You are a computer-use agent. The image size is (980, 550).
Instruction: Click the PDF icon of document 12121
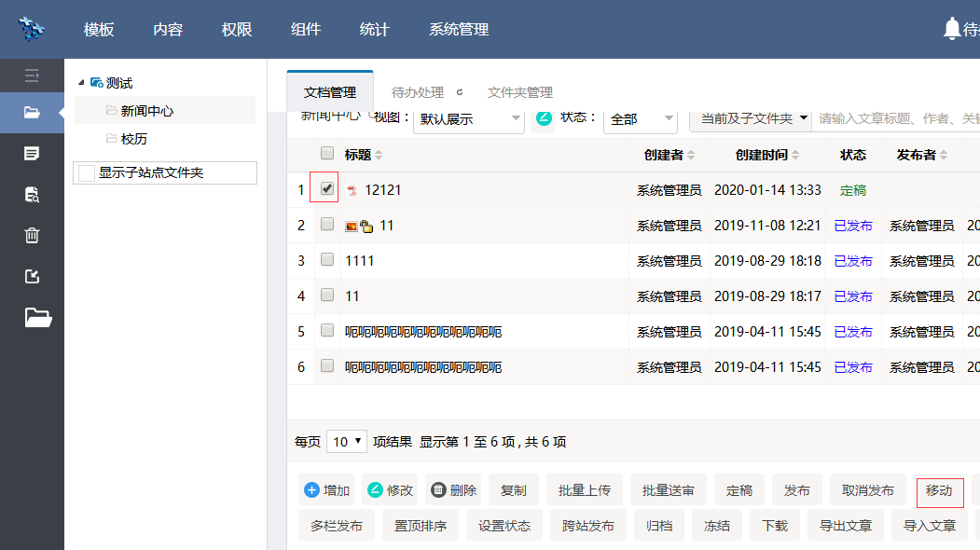pos(352,191)
